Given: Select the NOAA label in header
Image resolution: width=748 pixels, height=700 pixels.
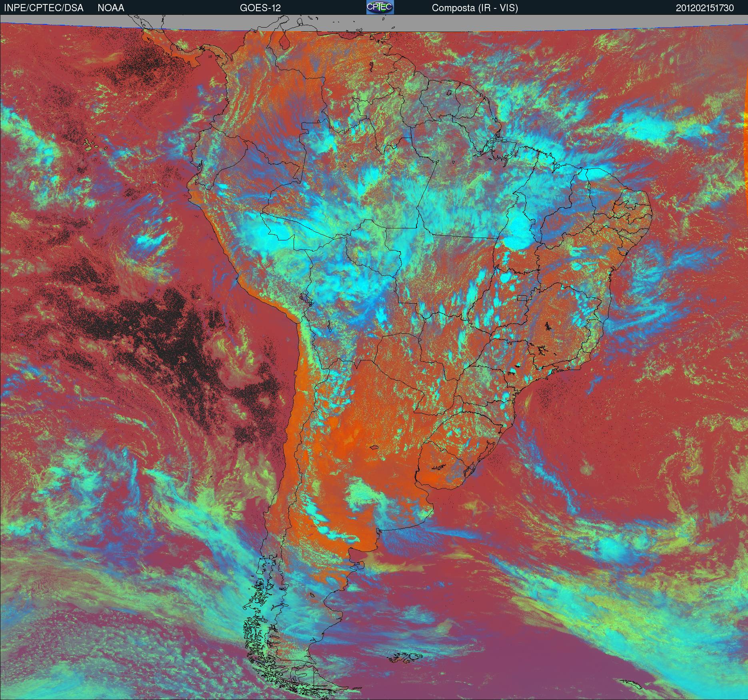Looking at the screenshot, I should pos(111,8).
